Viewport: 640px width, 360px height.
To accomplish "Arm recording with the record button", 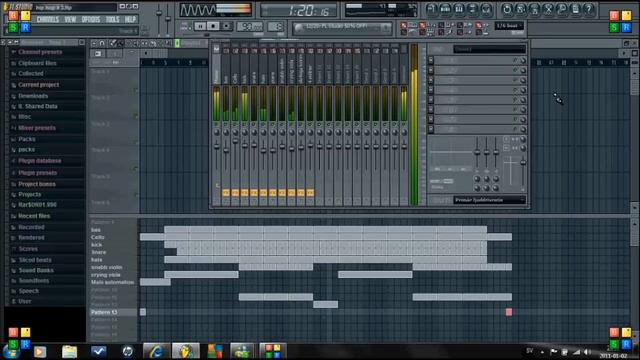I will [226, 26].
